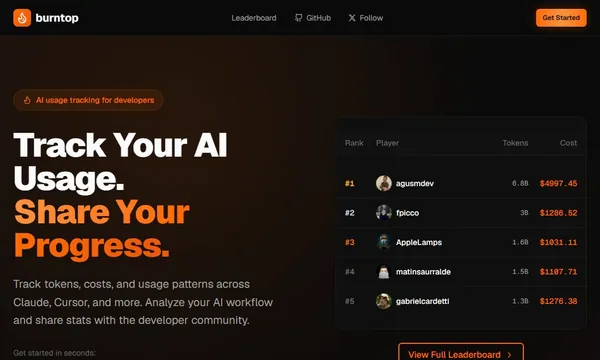Click the $1107.71 cost value
The width and height of the screenshot is (600, 360).
tap(558, 272)
